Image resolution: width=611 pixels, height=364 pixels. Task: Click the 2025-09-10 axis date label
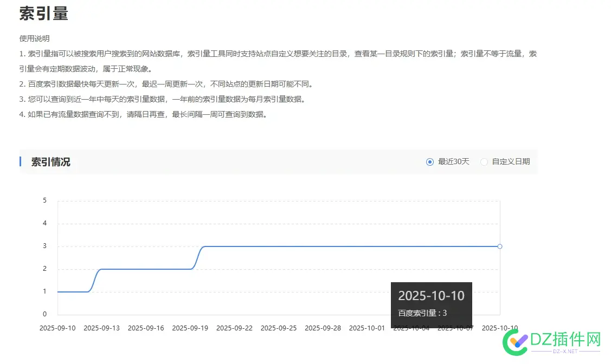coord(57,328)
